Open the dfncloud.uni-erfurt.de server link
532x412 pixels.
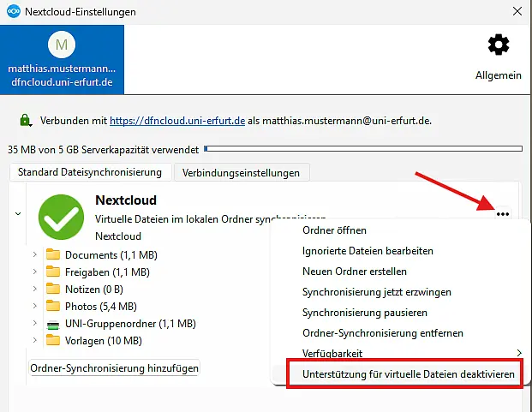[176, 122]
